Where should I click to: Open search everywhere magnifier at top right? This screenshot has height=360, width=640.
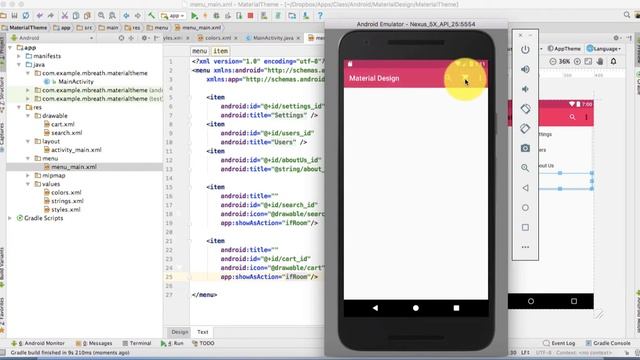tap(627, 15)
